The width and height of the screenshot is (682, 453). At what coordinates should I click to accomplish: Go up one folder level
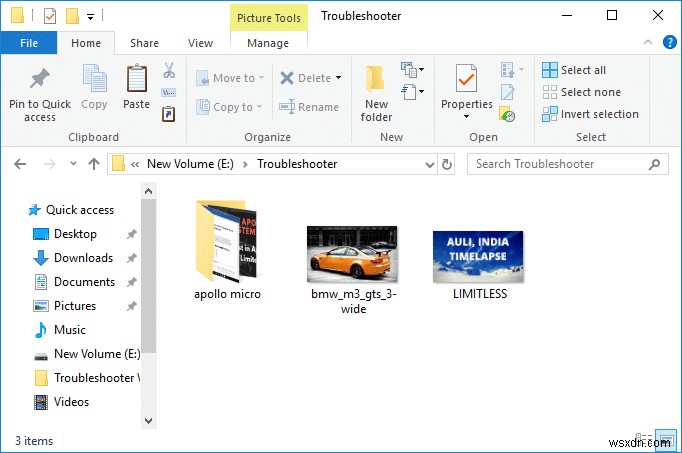[x=94, y=164]
